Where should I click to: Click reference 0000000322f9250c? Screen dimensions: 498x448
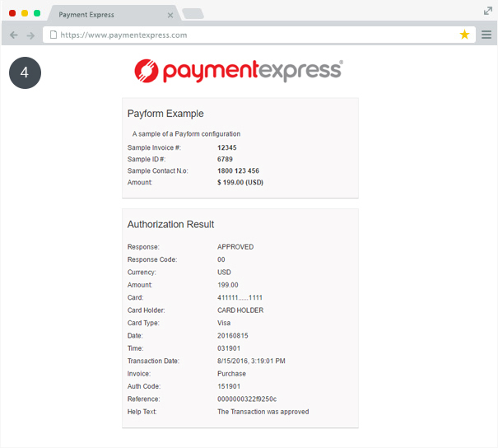(247, 399)
